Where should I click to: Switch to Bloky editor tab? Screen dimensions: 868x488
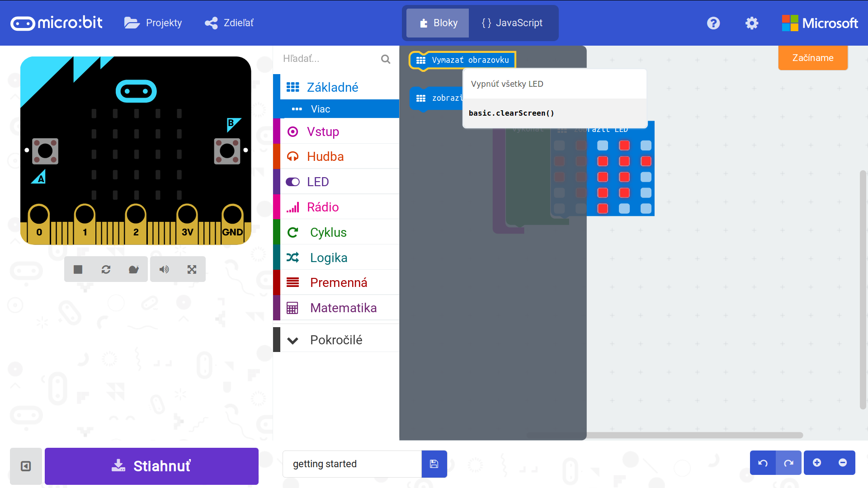(x=438, y=23)
